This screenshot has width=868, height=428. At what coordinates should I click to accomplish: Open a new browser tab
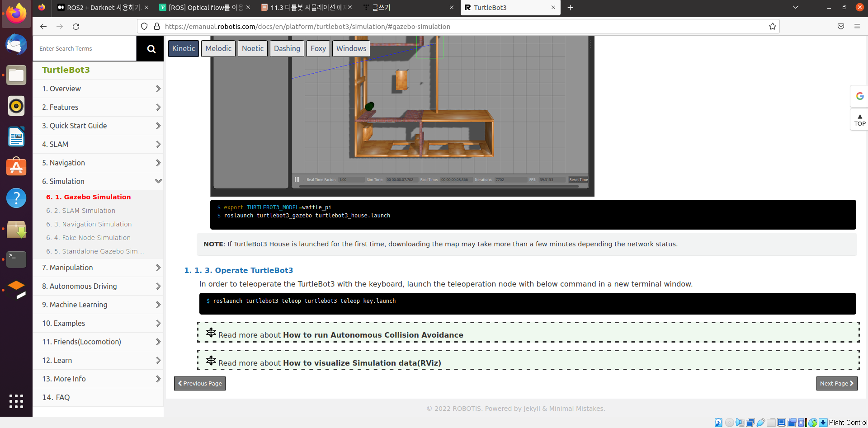coord(571,8)
